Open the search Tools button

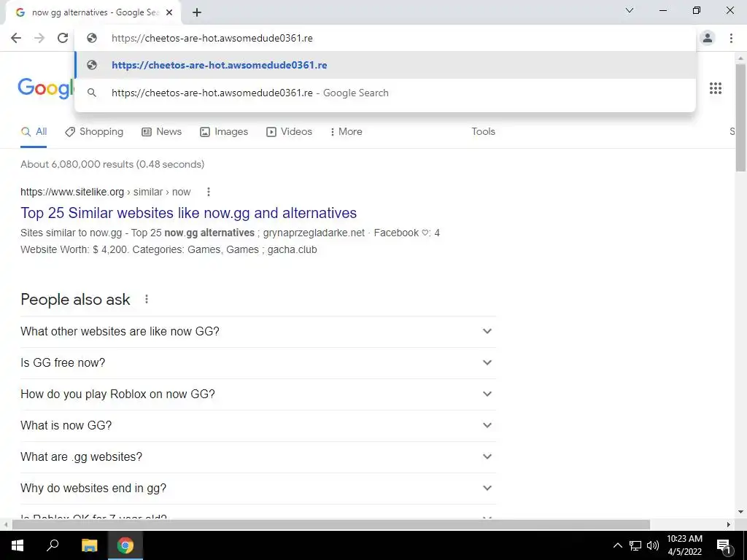coord(483,132)
